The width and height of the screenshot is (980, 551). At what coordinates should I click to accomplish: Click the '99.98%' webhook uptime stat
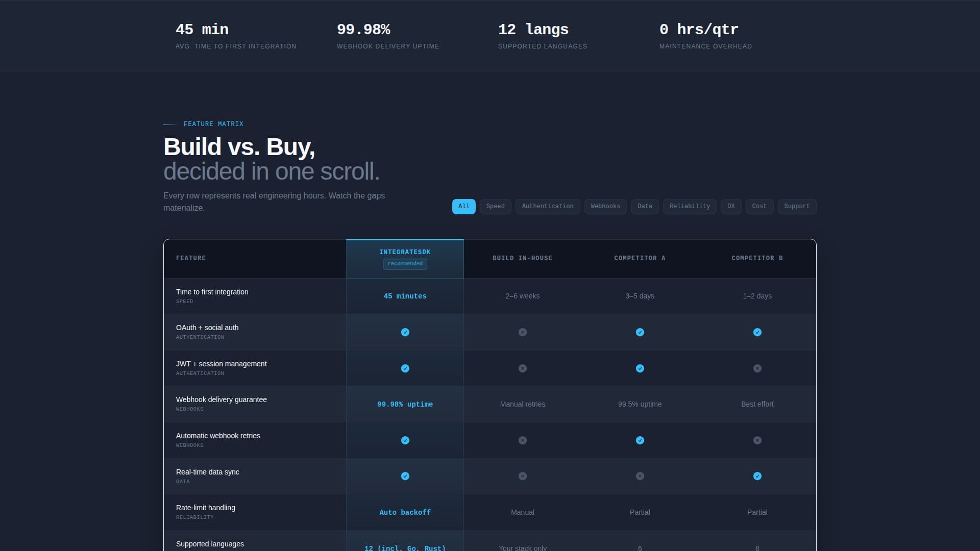click(x=363, y=29)
